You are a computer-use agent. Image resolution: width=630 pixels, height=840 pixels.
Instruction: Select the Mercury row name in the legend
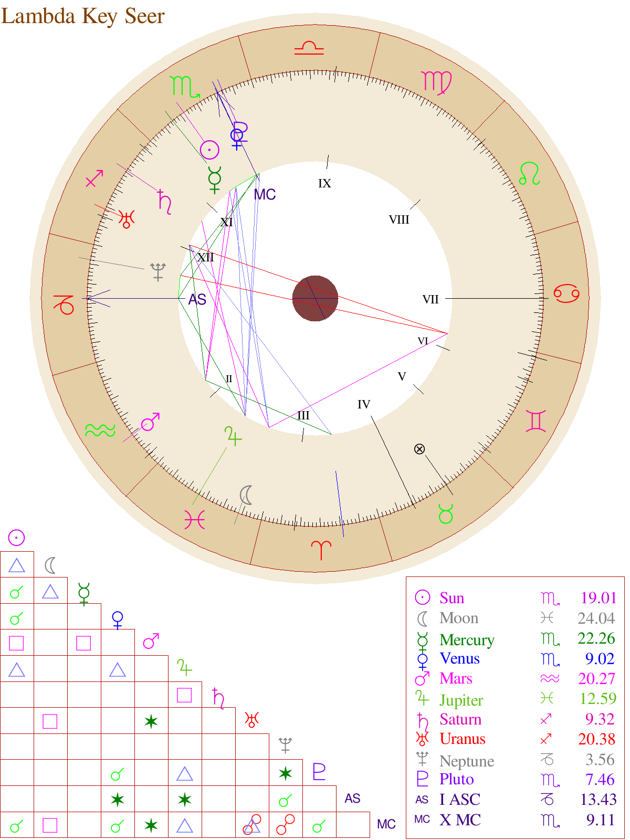coord(467,639)
